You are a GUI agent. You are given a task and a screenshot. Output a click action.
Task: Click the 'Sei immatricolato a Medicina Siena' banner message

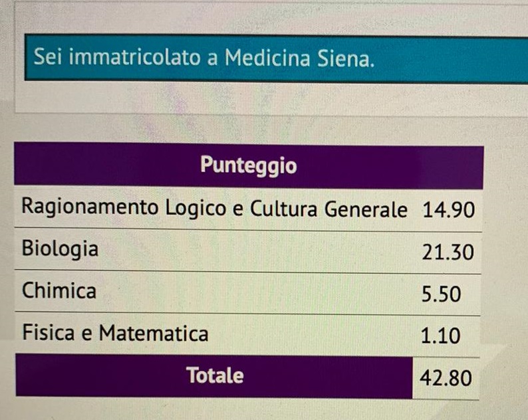[x=204, y=58]
